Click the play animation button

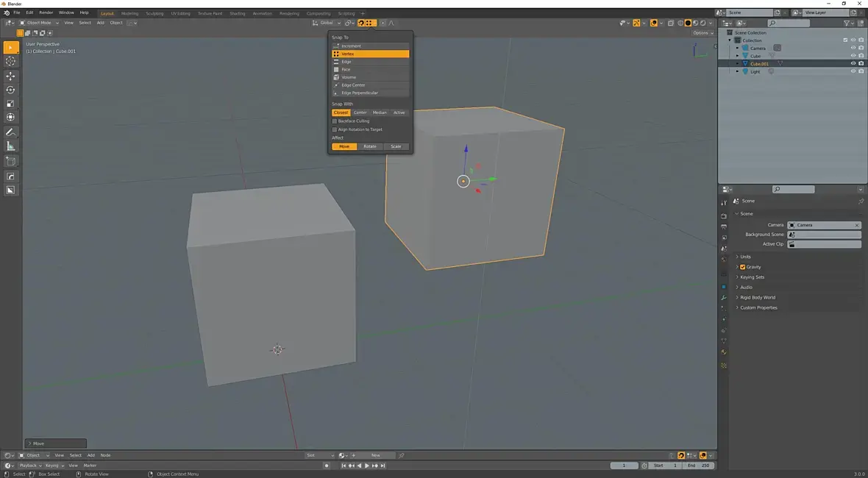click(x=366, y=465)
